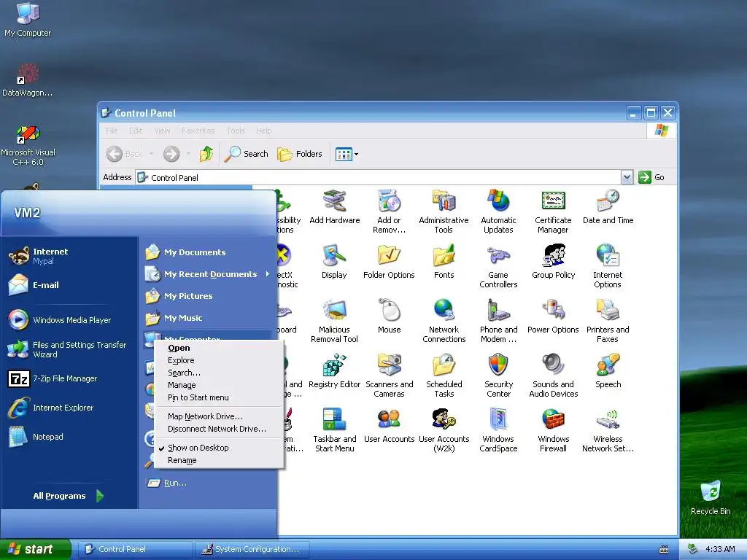Open the Display applet
This screenshot has height=560, width=747.
pyautogui.click(x=334, y=262)
